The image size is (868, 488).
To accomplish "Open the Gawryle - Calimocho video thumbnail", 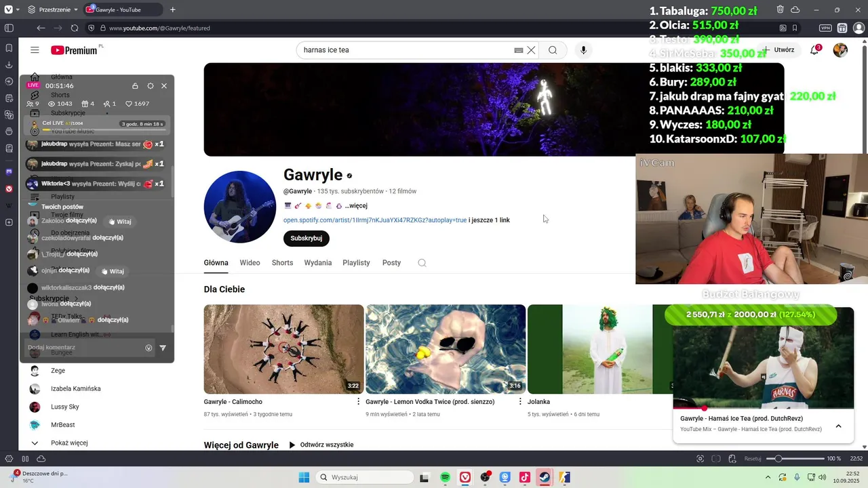I will (283, 349).
